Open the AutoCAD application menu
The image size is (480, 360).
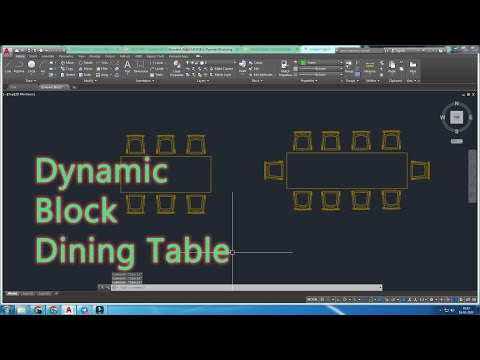tap(7, 51)
